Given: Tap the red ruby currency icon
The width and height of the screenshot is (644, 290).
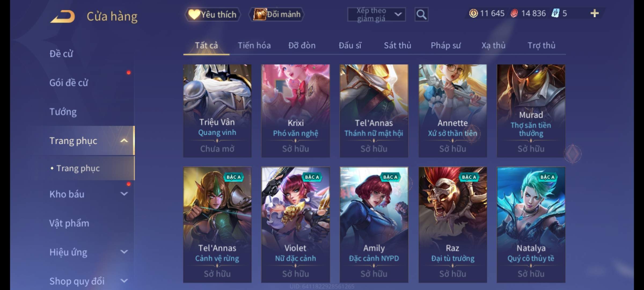Looking at the screenshot, I should (514, 13).
